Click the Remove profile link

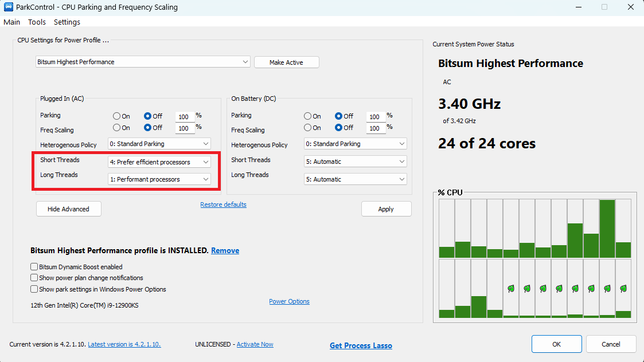click(225, 251)
